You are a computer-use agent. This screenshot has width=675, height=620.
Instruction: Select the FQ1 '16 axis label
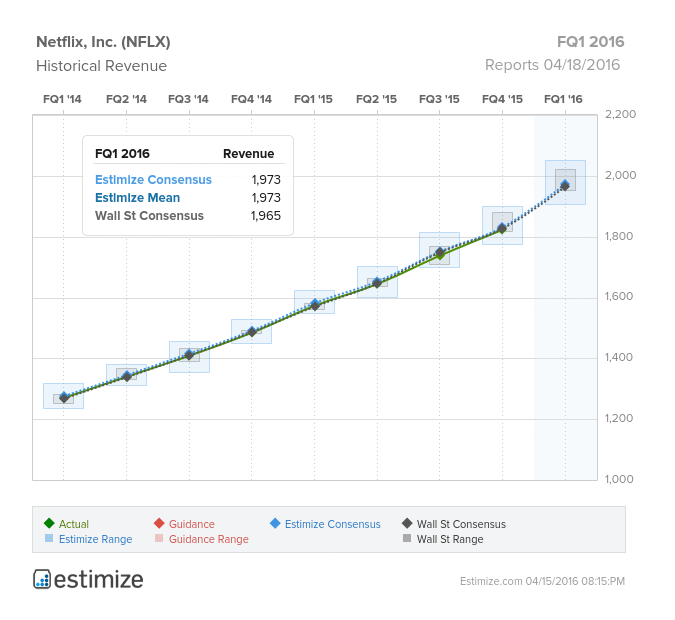pyautogui.click(x=563, y=99)
